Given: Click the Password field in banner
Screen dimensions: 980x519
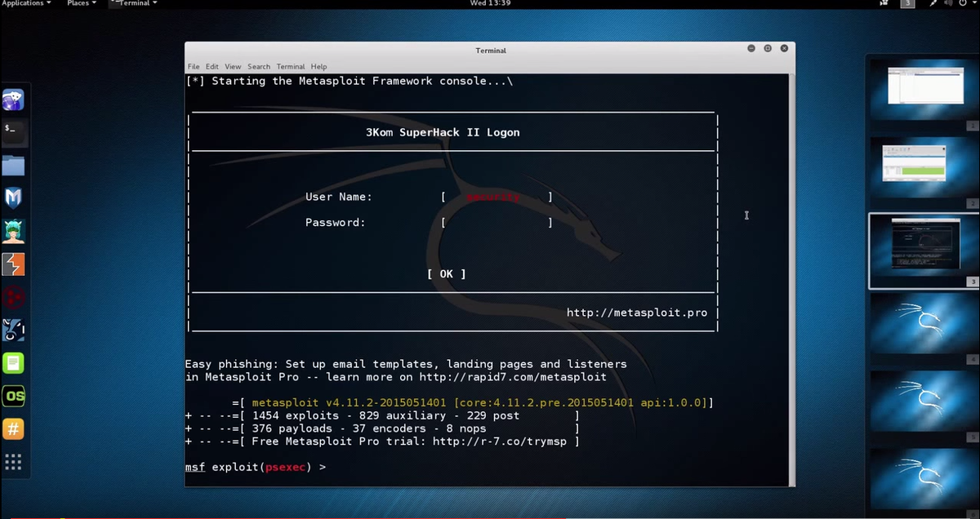Looking at the screenshot, I should pos(497,222).
